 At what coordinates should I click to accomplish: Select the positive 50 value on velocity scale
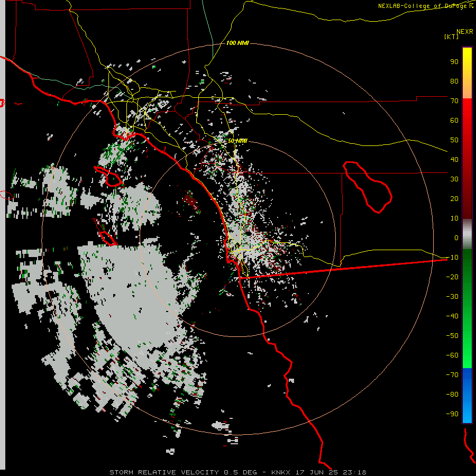tap(454, 140)
